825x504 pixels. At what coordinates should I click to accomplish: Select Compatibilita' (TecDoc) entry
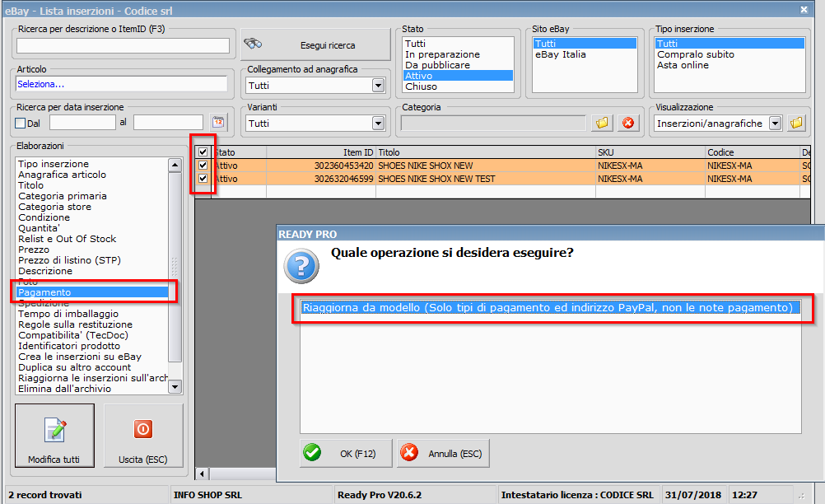click(x=92, y=335)
